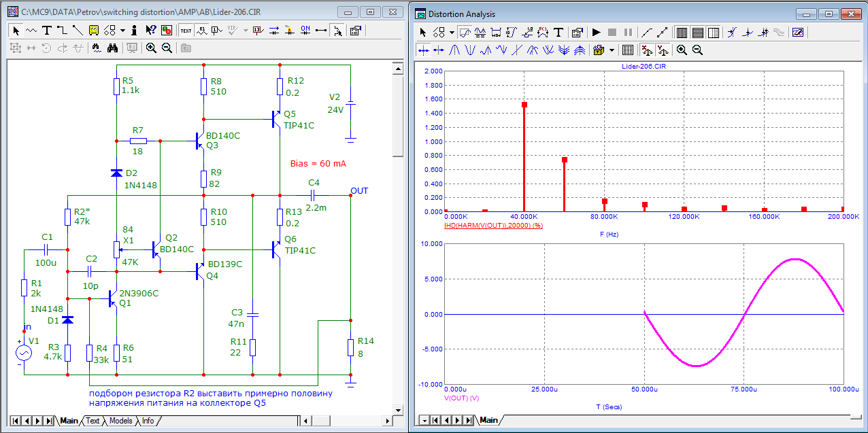
Task: Click the IHD(HARM(V(OUT)),20000) plot label
Action: pos(492,224)
